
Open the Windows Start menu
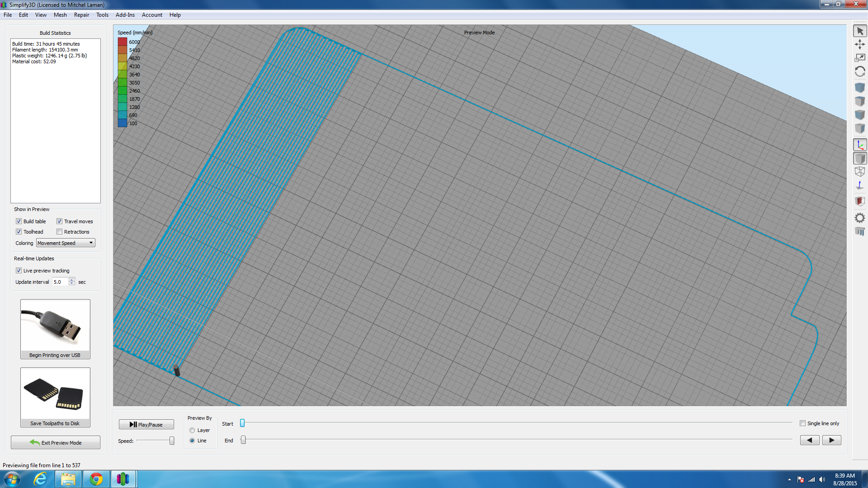[12, 479]
